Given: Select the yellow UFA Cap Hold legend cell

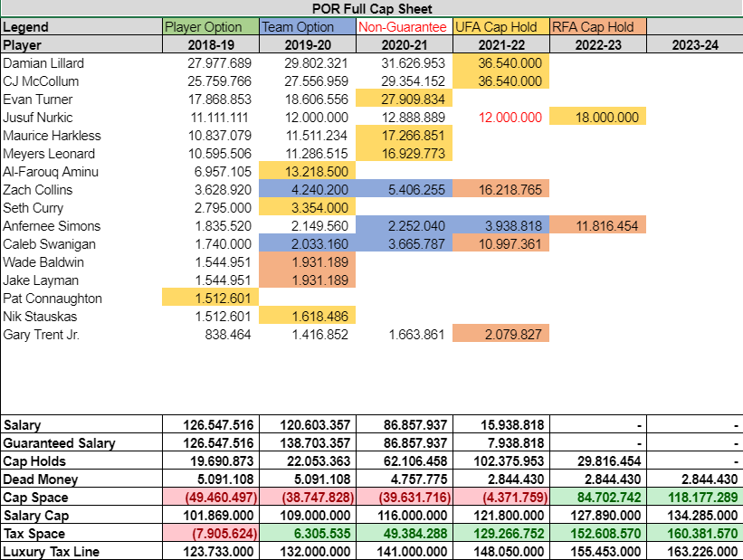Looking at the screenshot, I should [x=501, y=27].
